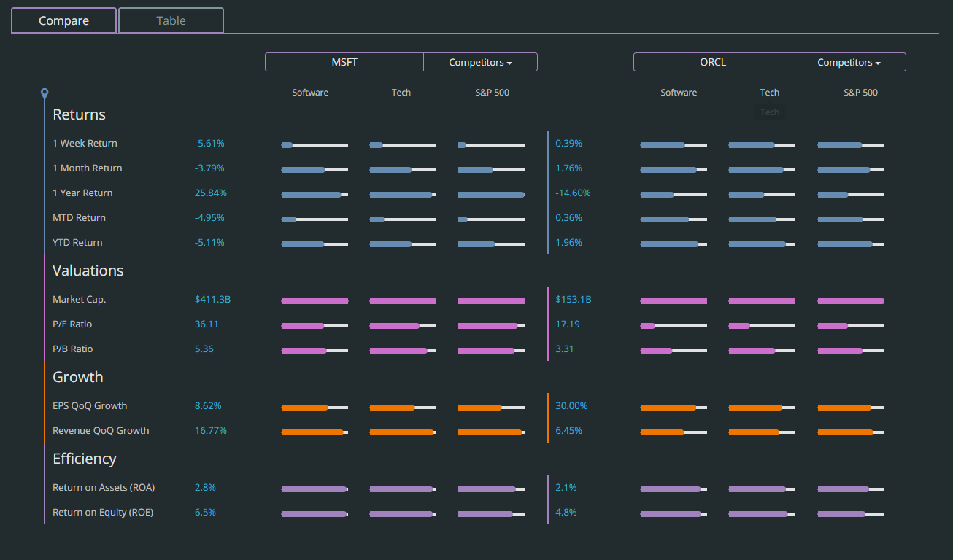Click ORCL's 1 Week Return value 0.39%
The width and height of the screenshot is (953, 560).
click(569, 144)
